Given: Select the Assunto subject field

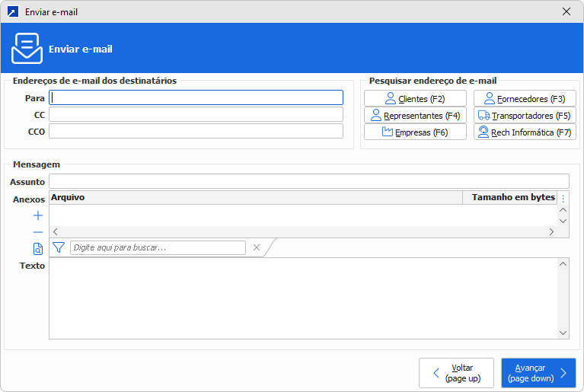Looking at the screenshot, I should [x=308, y=181].
